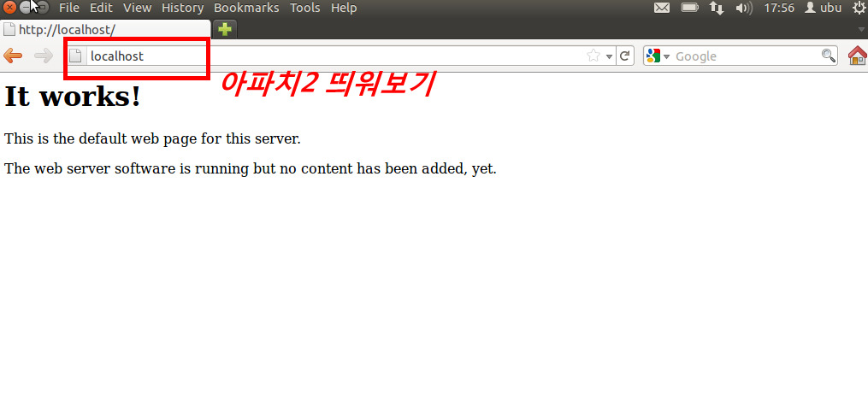This screenshot has width=868, height=394.
Task: Select the http://localhost/ tab
Action: click(103, 29)
